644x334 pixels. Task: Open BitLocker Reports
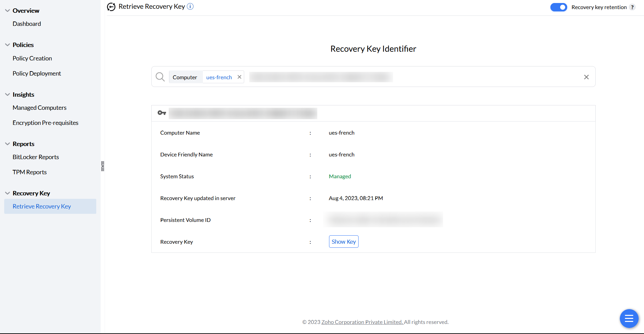36,157
